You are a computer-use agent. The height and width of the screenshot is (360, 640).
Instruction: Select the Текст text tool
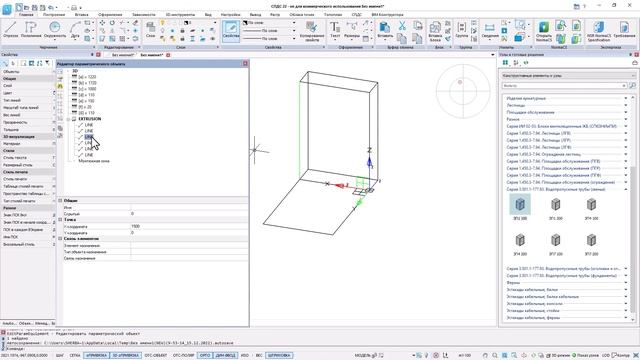335,30
